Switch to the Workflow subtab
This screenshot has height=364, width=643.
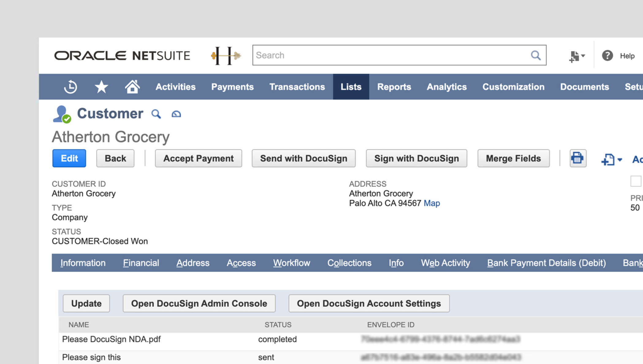291,263
